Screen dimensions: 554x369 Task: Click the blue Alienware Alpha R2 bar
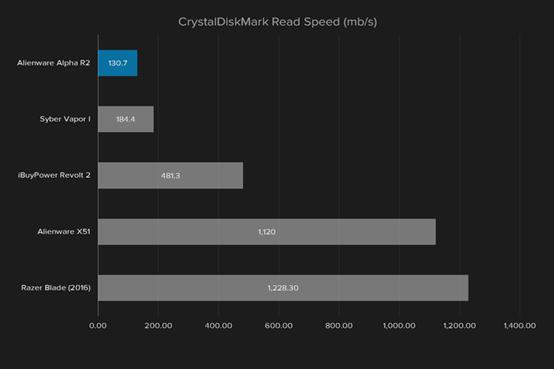pos(118,63)
